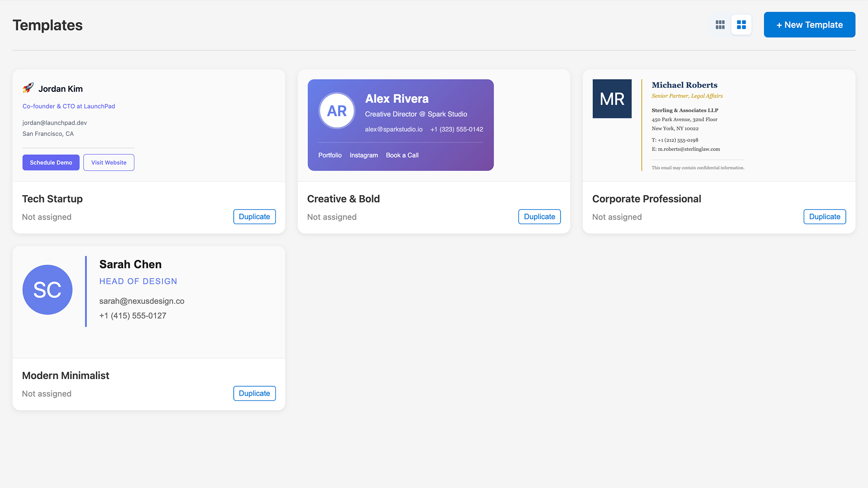The height and width of the screenshot is (488, 868).
Task: Open the Portfolio link in Alex's signature
Action: point(330,155)
